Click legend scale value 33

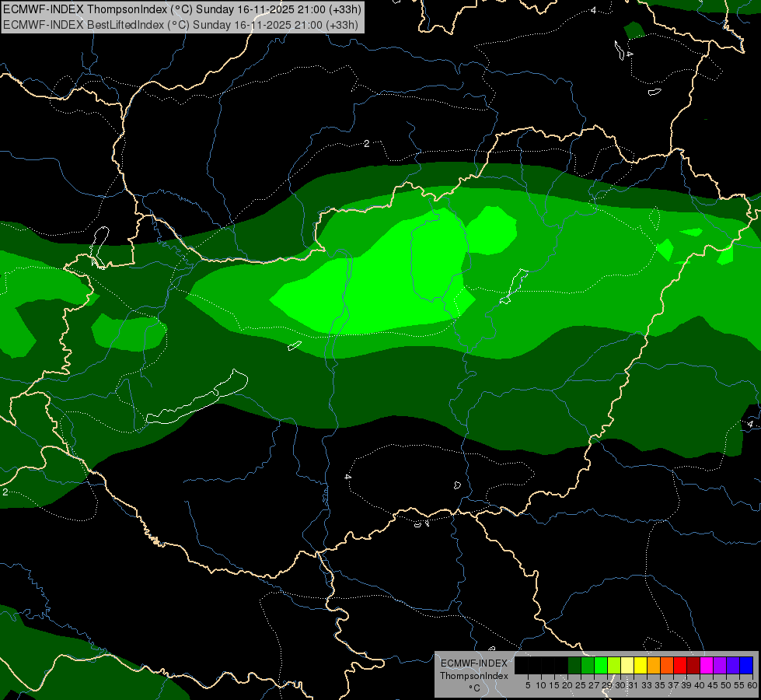[647, 685]
